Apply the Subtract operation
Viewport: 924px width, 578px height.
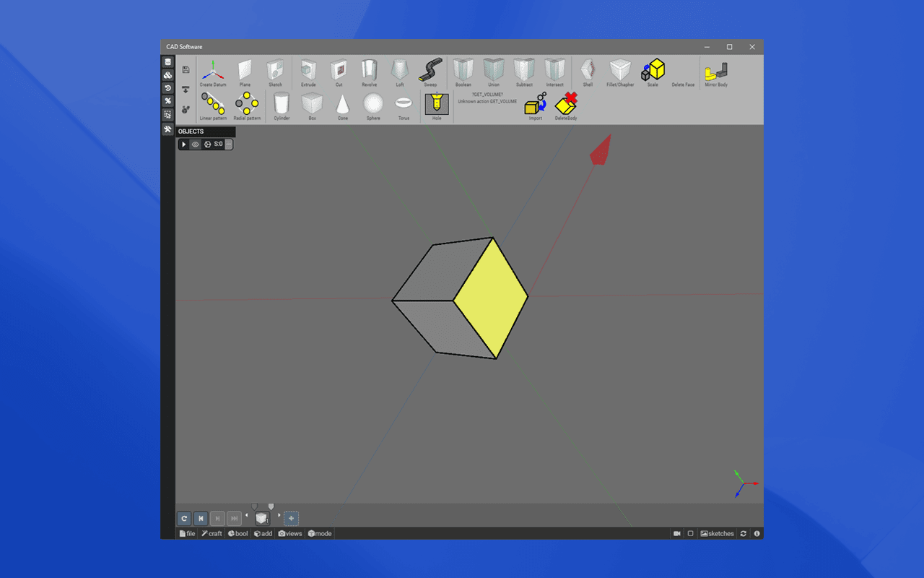coord(524,73)
